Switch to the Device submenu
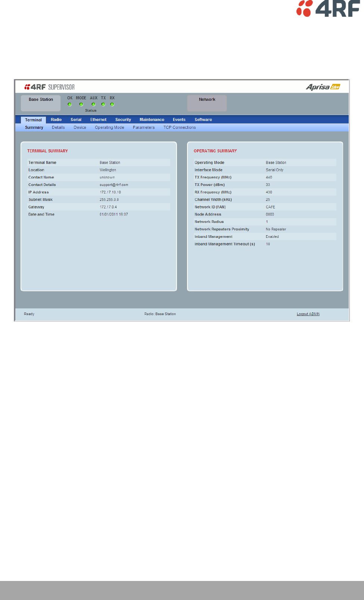 80,127
